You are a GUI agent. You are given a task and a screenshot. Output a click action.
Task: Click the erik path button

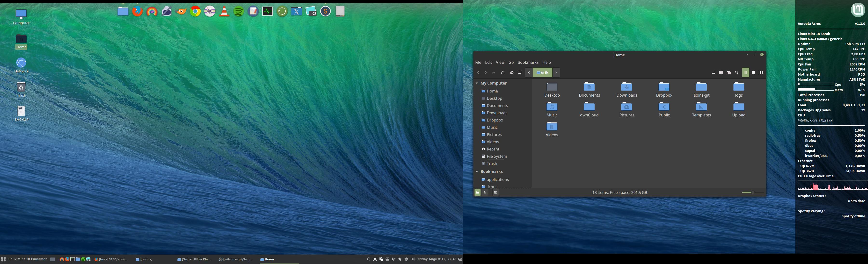click(x=542, y=73)
